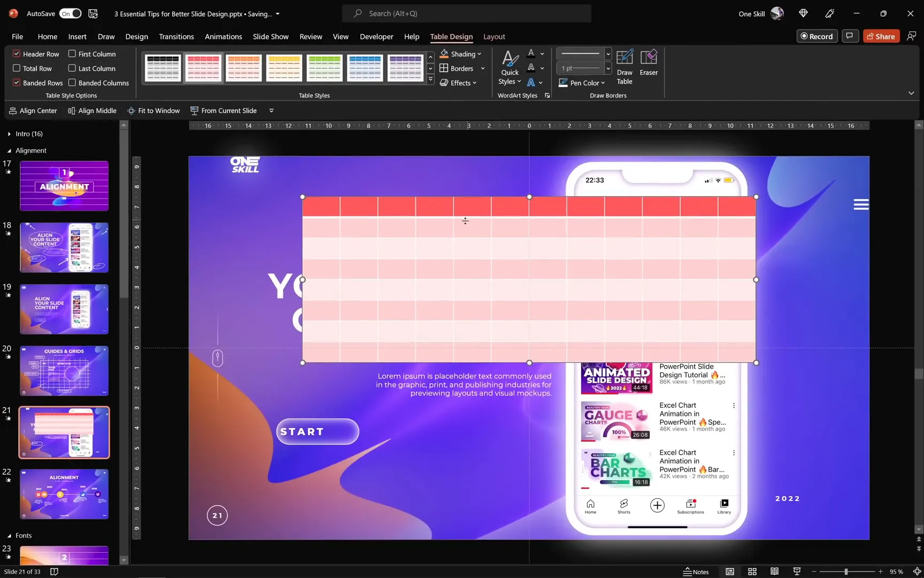This screenshot has width=924, height=578.
Task: Click the 95 % zoom level
Action: click(x=896, y=572)
